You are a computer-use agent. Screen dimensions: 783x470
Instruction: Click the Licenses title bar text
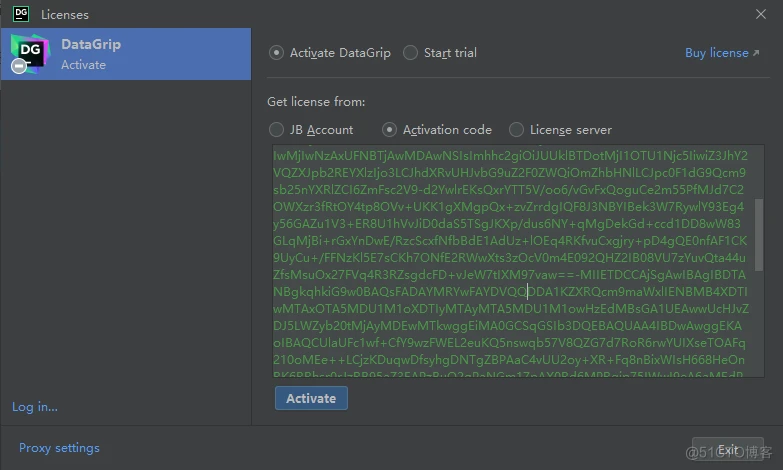(x=65, y=15)
